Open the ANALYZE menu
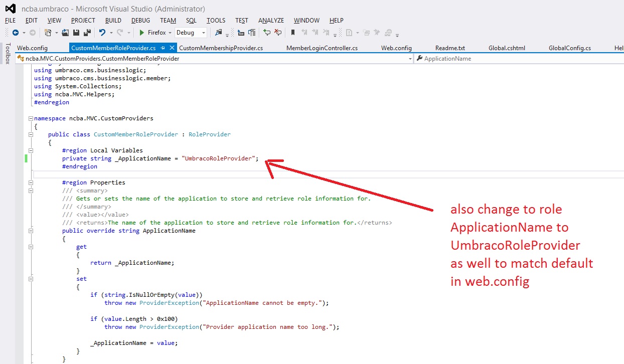 [x=271, y=21]
